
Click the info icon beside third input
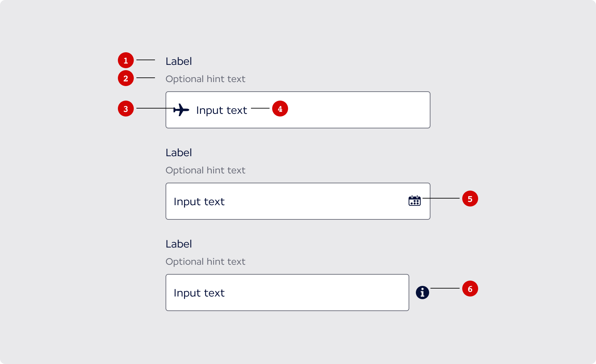(422, 293)
